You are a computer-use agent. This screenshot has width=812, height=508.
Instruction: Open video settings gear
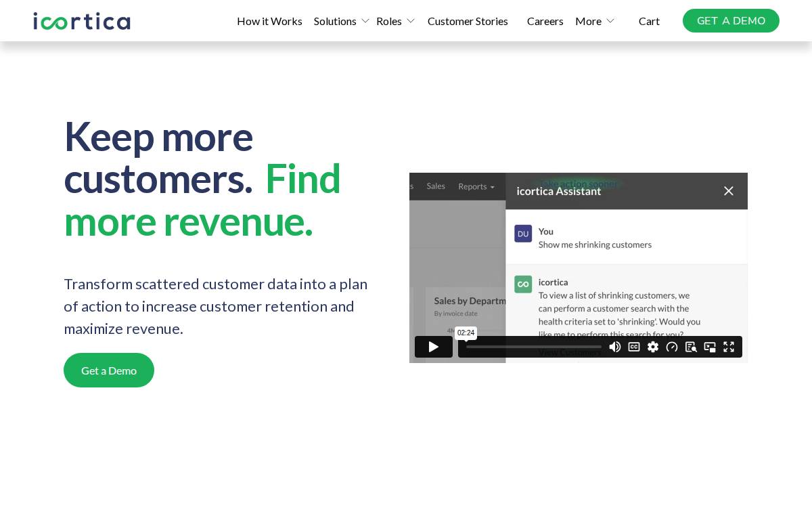[x=653, y=347]
